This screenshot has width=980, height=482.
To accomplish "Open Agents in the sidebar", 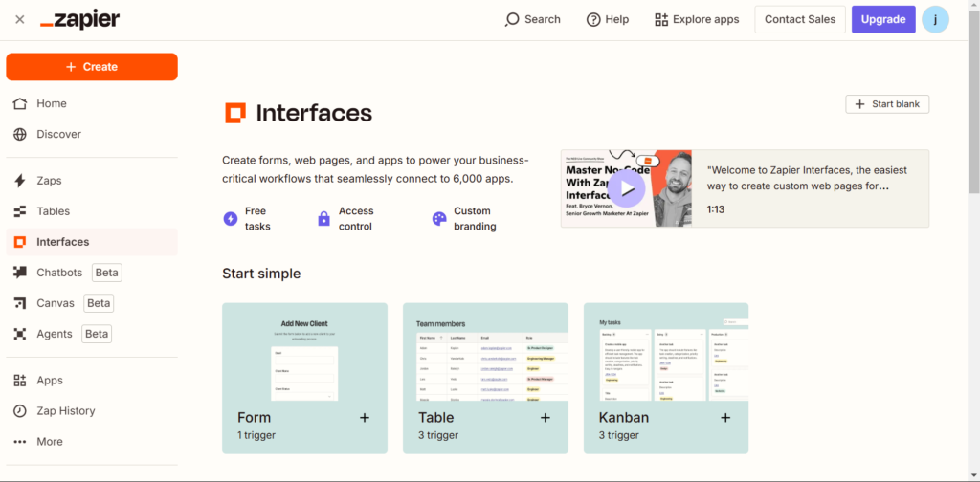I will (92, 334).
